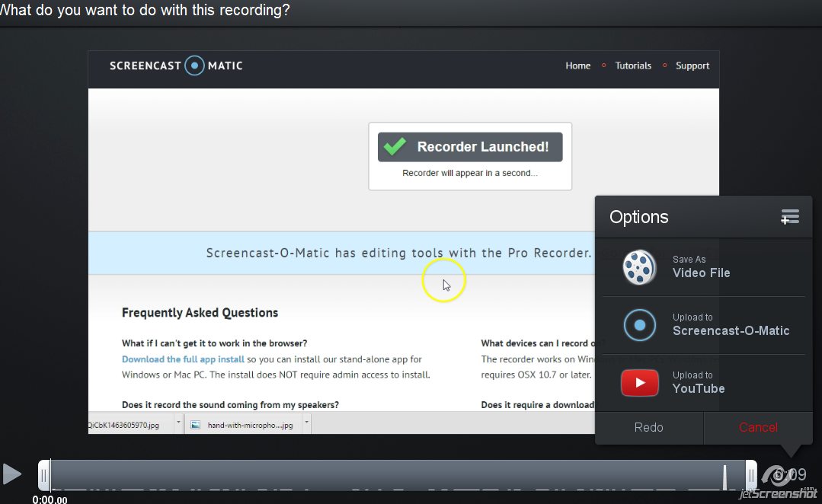Open Tutorials in the webpage navigation
This screenshot has width=822, height=504.
click(633, 65)
